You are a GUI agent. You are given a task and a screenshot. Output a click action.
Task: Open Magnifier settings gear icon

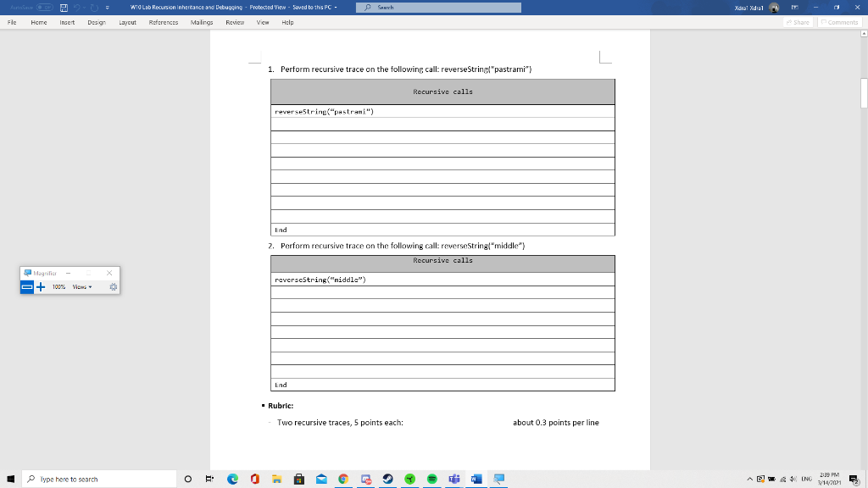[113, 286]
